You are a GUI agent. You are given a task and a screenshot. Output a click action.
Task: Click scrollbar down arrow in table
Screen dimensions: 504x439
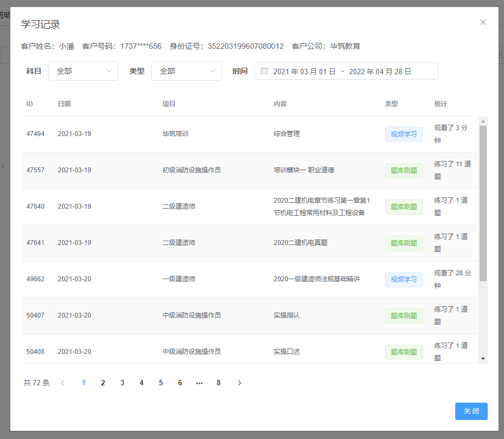(483, 358)
